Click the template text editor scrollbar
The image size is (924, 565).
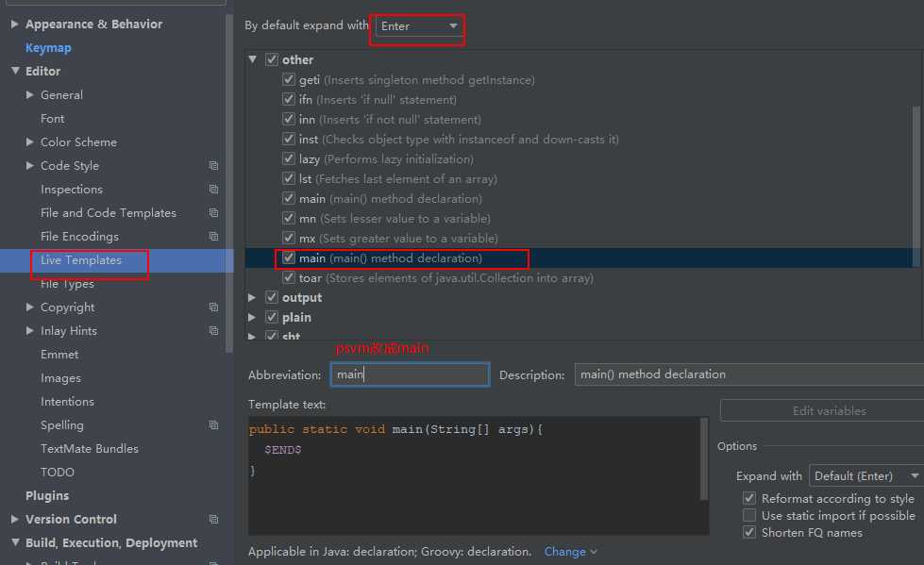[x=703, y=459]
